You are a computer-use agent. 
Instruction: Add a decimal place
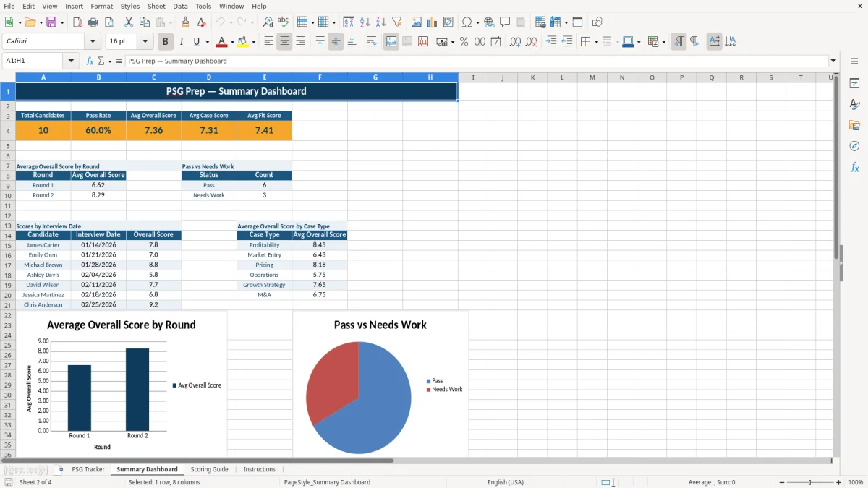[x=516, y=42]
